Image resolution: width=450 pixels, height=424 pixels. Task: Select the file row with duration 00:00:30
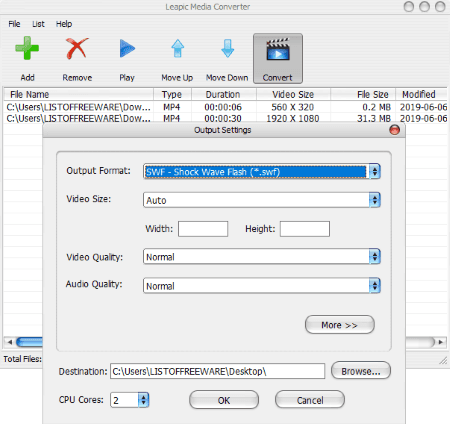tap(225, 118)
